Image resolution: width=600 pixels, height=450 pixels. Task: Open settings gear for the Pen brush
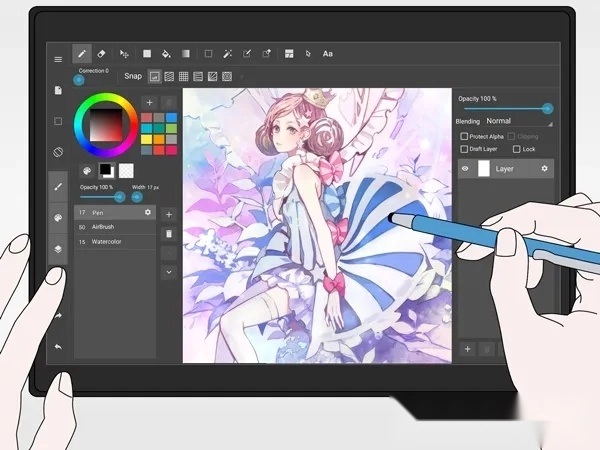pyautogui.click(x=148, y=213)
